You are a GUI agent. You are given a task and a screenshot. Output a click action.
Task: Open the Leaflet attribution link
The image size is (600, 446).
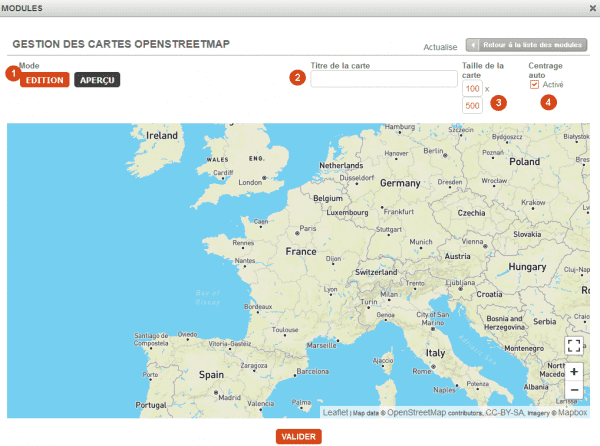(335, 412)
